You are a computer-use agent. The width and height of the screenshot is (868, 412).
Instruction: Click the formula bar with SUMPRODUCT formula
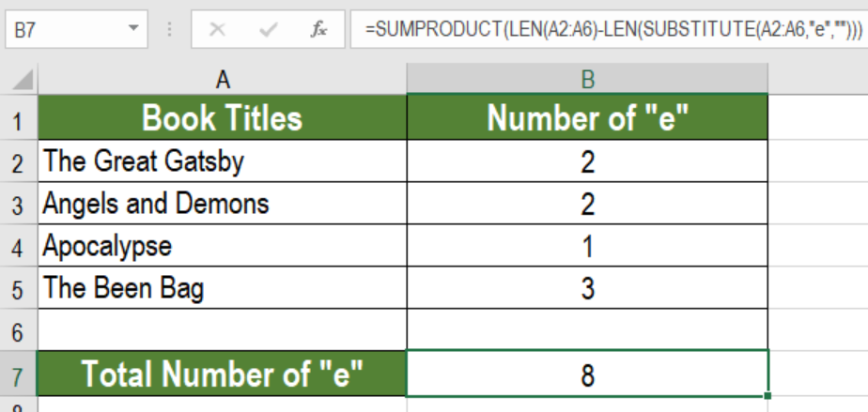tap(610, 29)
